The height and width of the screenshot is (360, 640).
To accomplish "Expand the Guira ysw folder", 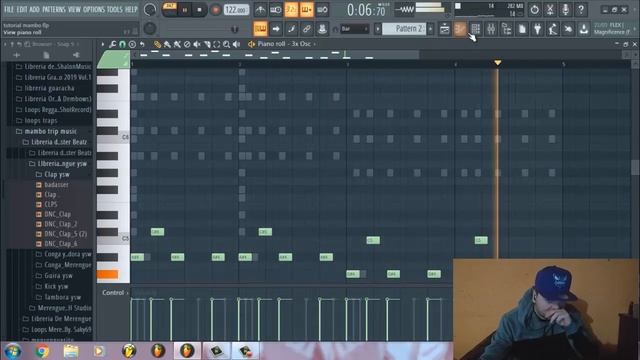I will (54, 276).
